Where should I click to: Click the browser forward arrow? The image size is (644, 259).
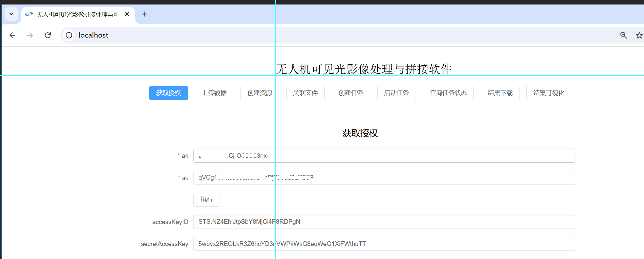[x=30, y=35]
